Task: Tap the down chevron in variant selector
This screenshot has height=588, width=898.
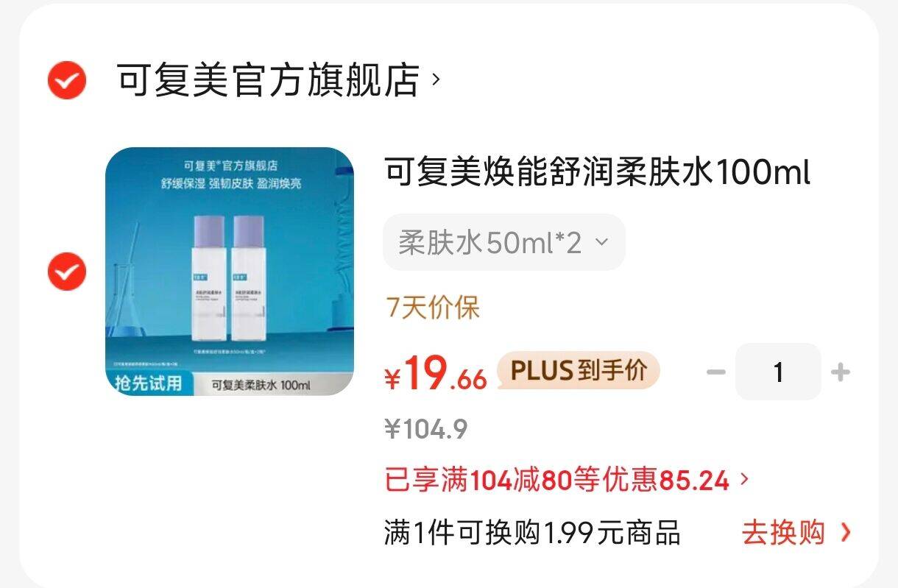Action: click(601, 242)
